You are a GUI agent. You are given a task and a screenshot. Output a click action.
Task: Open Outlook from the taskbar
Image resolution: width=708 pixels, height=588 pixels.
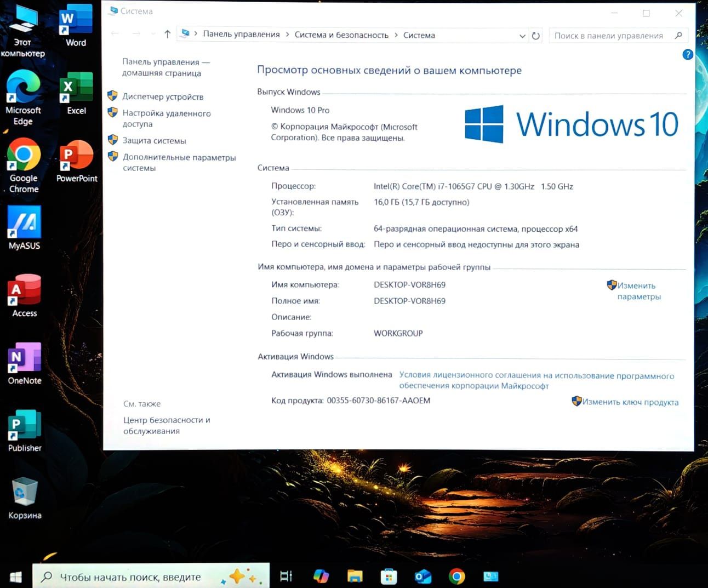422,576
